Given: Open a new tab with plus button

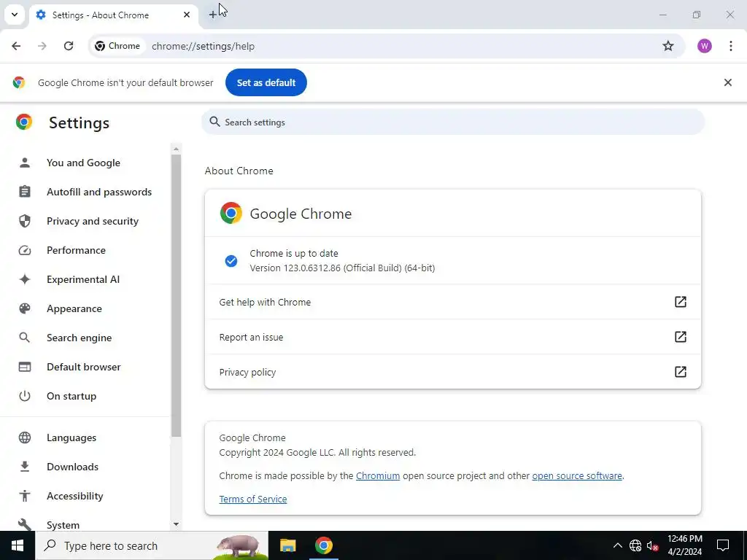Looking at the screenshot, I should coord(212,15).
